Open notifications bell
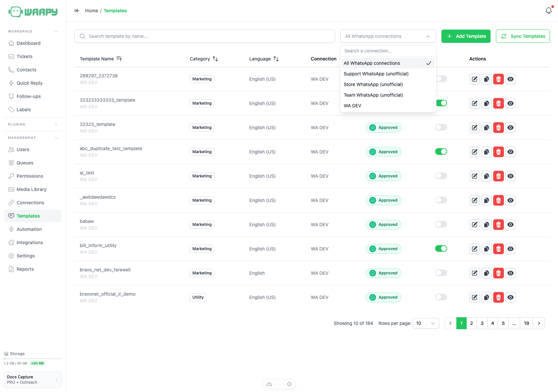The height and width of the screenshot is (392, 558). [549, 11]
